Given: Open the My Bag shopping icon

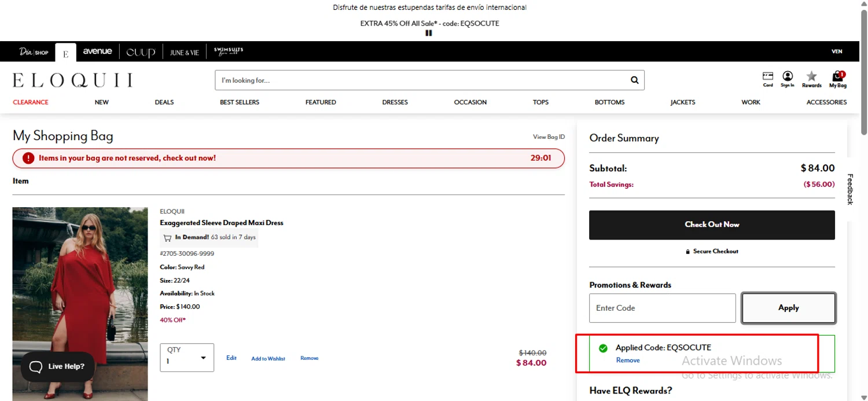Looking at the screenshot, I should pyautogui.click(x=838, y=79).
